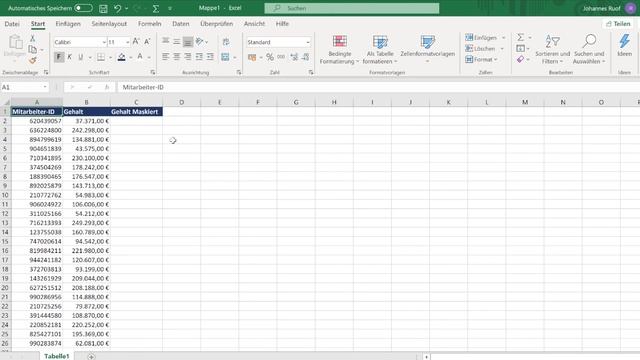Open the Standard number format dropdown
640x360 pixels.
pos(307,42)
